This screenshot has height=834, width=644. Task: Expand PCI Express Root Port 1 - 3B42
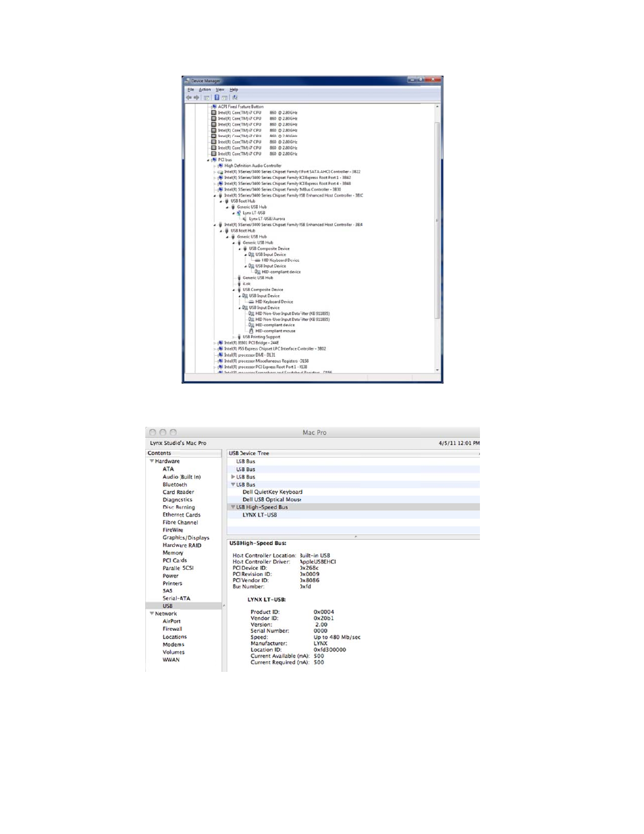pos(215,178)
